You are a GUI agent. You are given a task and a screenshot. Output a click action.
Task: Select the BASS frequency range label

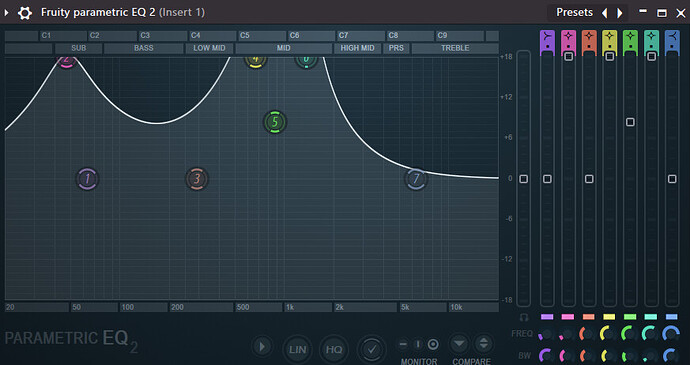(143, 48)
